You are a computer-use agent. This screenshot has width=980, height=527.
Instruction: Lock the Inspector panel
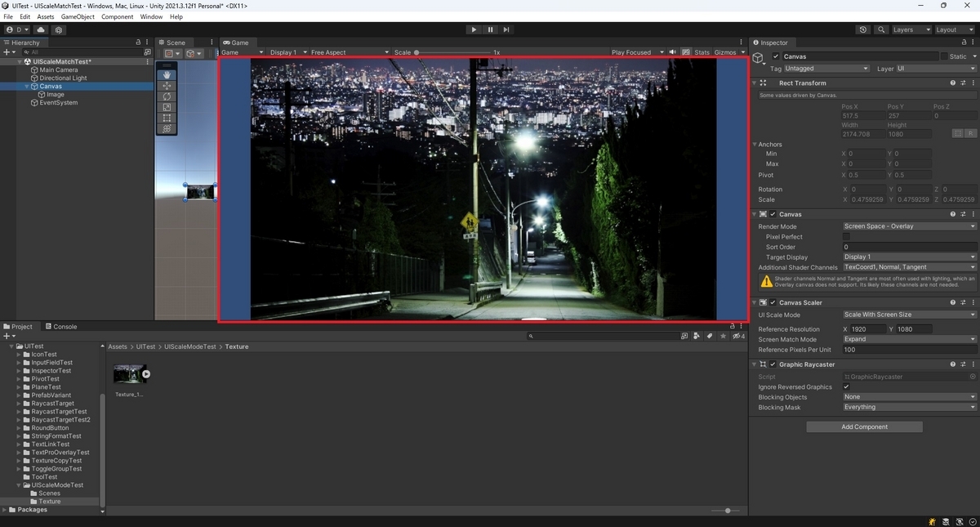click(x=964, y=42)
